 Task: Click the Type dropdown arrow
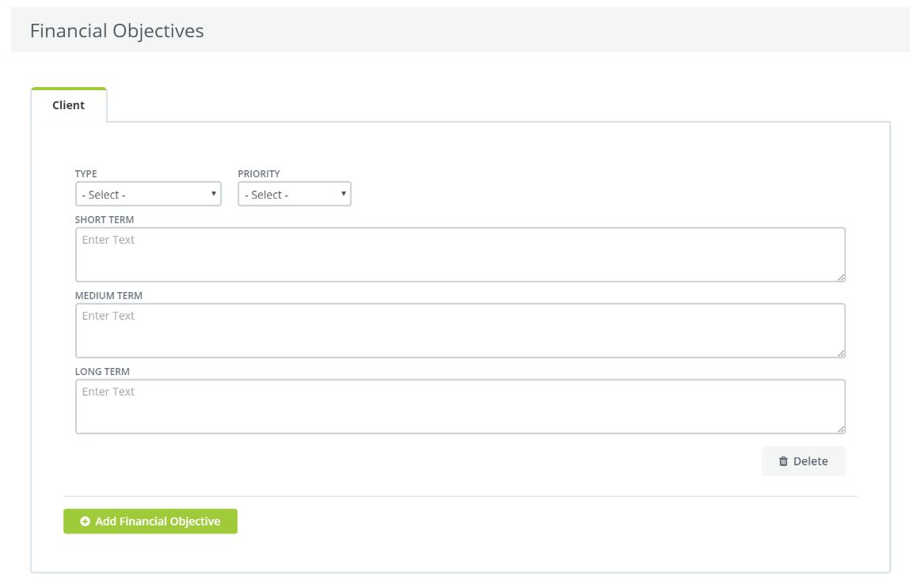point(214,194)
